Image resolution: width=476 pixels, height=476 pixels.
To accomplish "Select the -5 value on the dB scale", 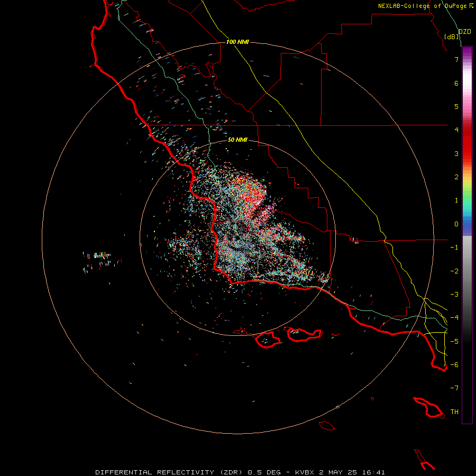I will pyautogui.click(x=454, y=341).
